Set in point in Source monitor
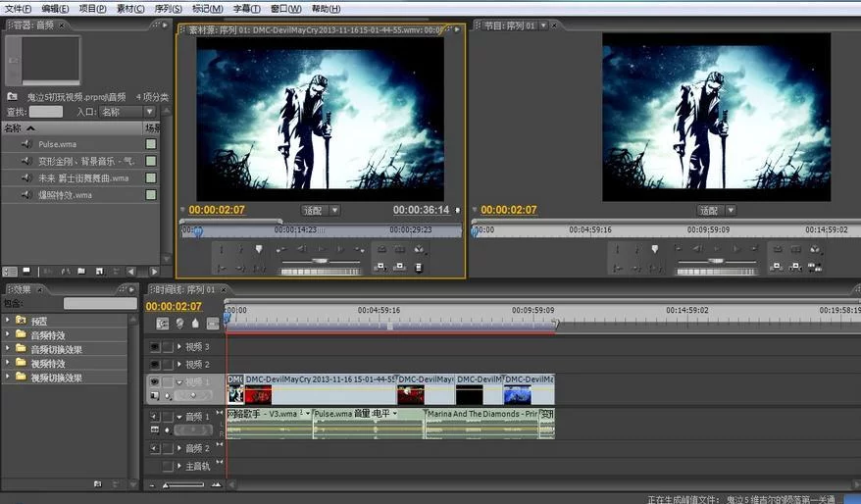 (222, 250)
